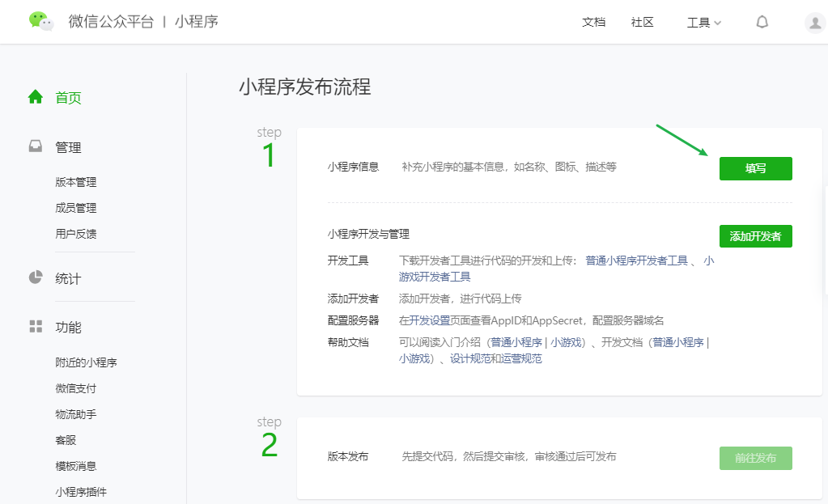
Task: Open 普通小程序 link after 开发文档
Action: pyautogui.click(x=678, y=342)
